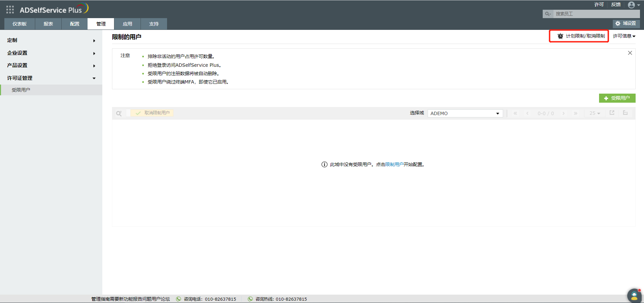
Task: Switch to the 报表 tab
Action: tap(48, 24)
